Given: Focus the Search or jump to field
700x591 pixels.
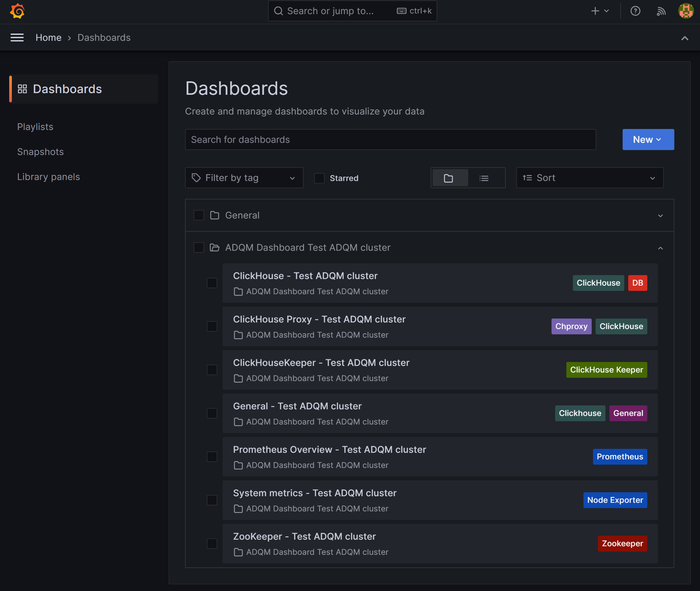Looking at the screenshot, I should 352,11.
